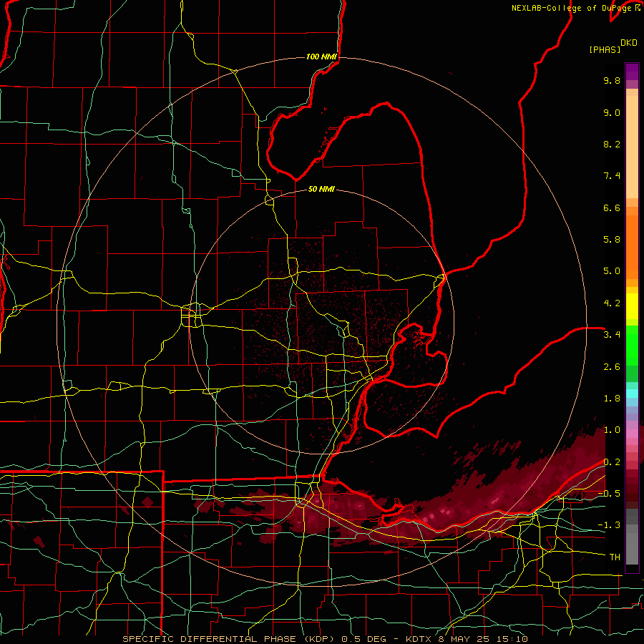644x644 pixels.
Task: Select the 4.2 value on color scale
Action: (612, 303)
